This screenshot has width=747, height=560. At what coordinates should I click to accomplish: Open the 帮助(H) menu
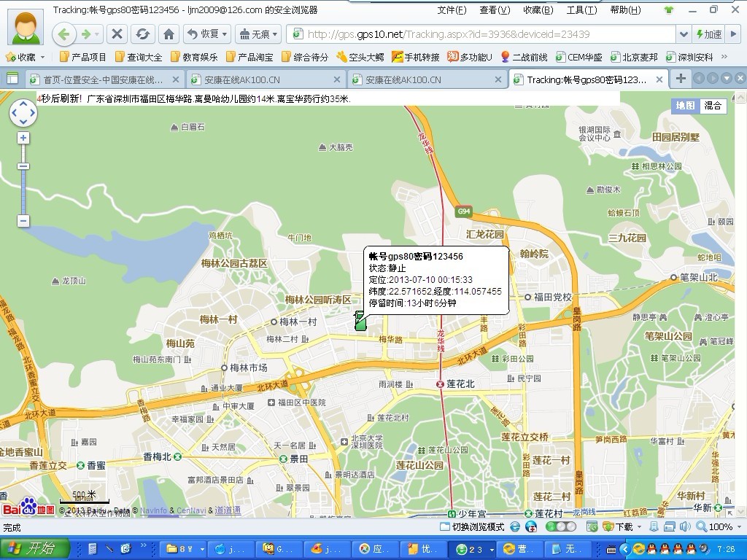tap(625, 10)
